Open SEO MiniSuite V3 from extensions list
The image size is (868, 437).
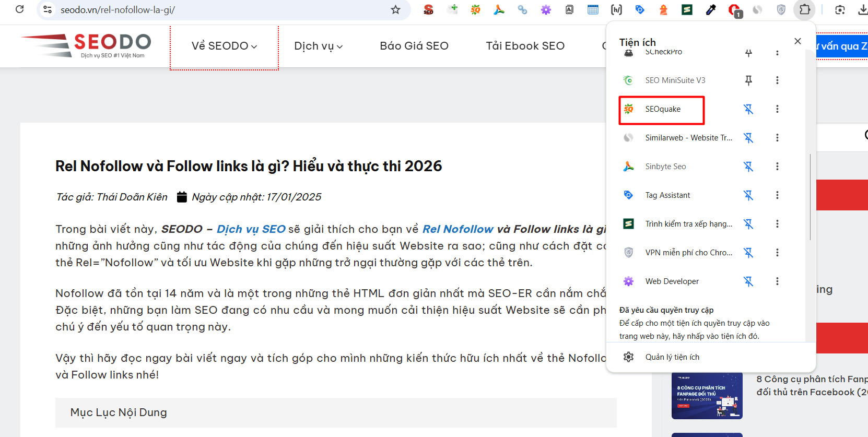pos(675,80)
